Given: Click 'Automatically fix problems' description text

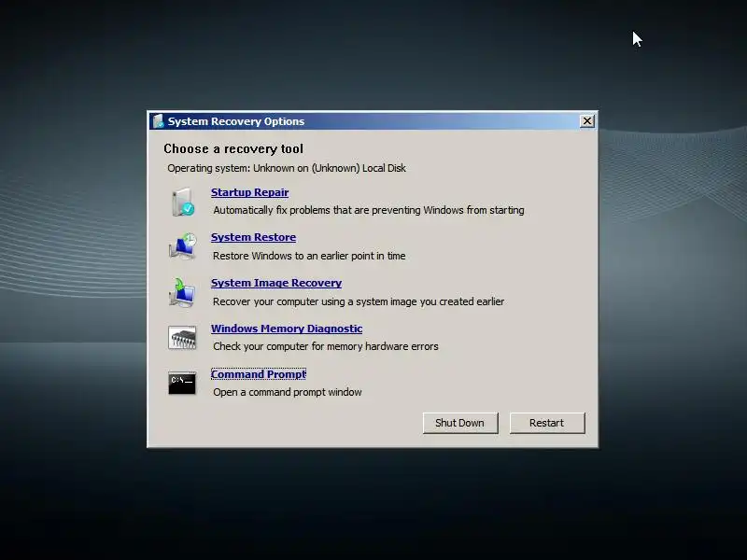Looking at the screenshot, I should [x=369, y=210].
